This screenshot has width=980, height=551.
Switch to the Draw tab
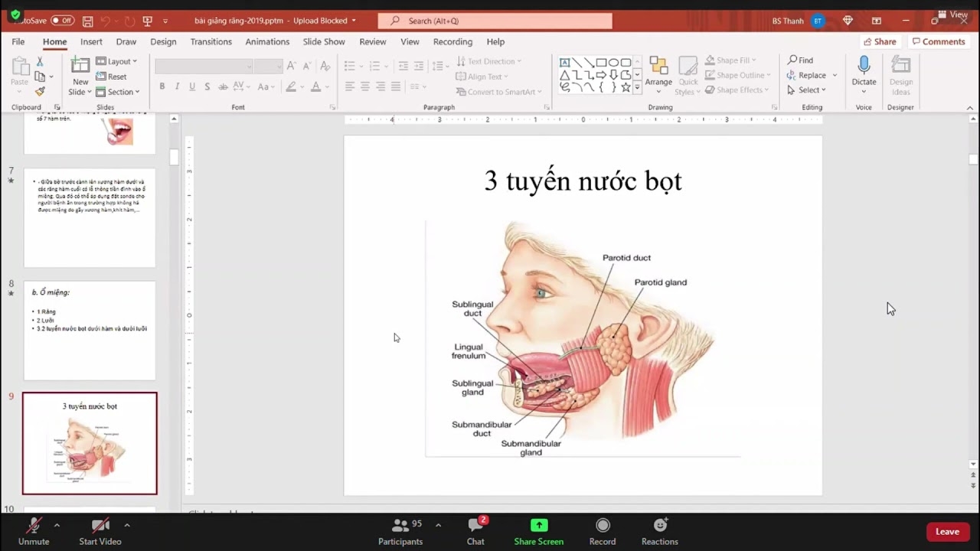coord(126,42)
